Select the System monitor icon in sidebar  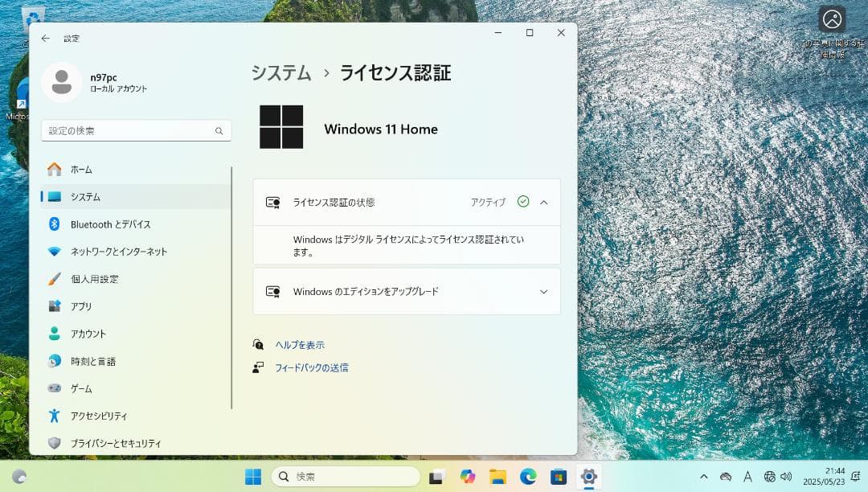pyautogui.click(x=55, y=196)
